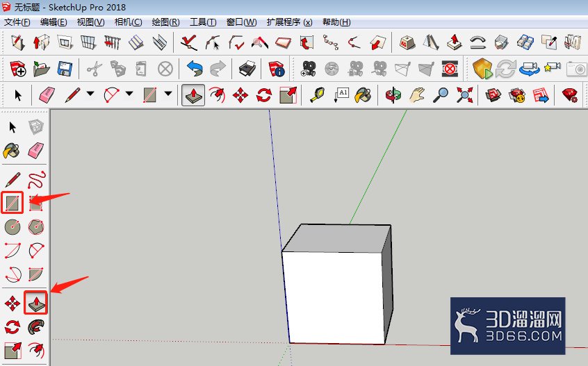Screen dimensions: 588x366
Task: Select the Rotate tool in top toolbar
Action: 264,95
